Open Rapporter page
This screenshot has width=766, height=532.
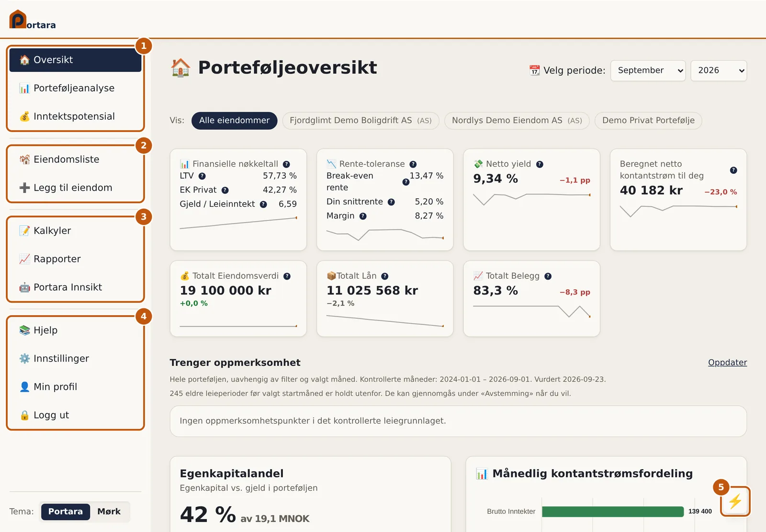click(75, 259)
